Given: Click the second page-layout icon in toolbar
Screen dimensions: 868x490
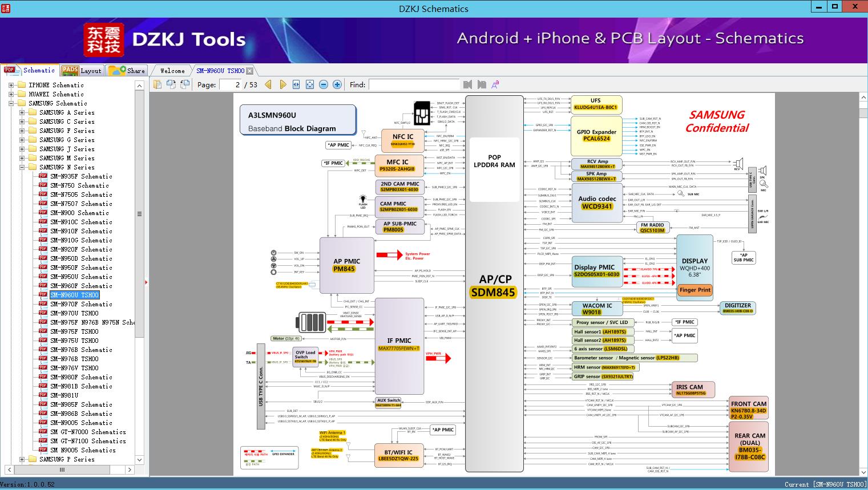Looking at the screenshot, I should pyautogui.click(x=172, y=84).
